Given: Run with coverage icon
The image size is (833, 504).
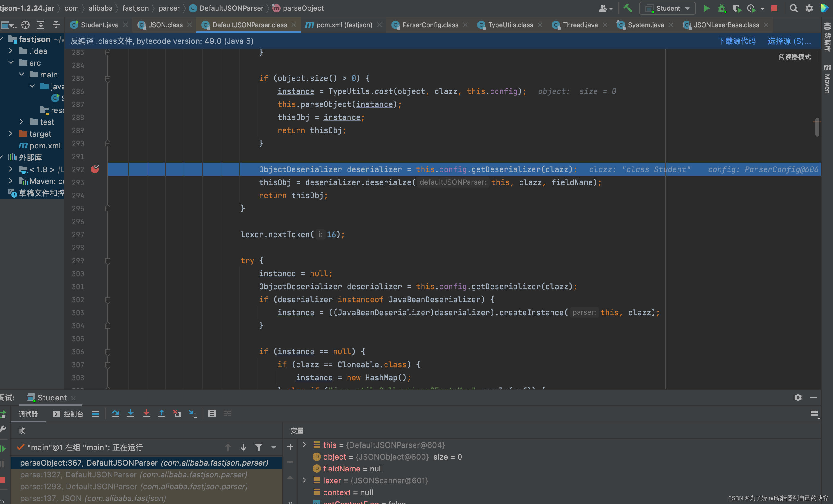Looking at the screenshot, I should click(737, 9).
